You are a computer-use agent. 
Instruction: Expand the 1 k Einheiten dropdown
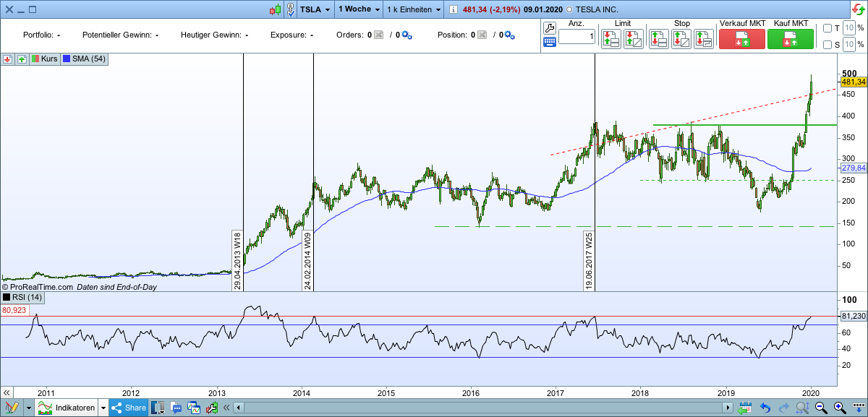[x=409, y=9]
